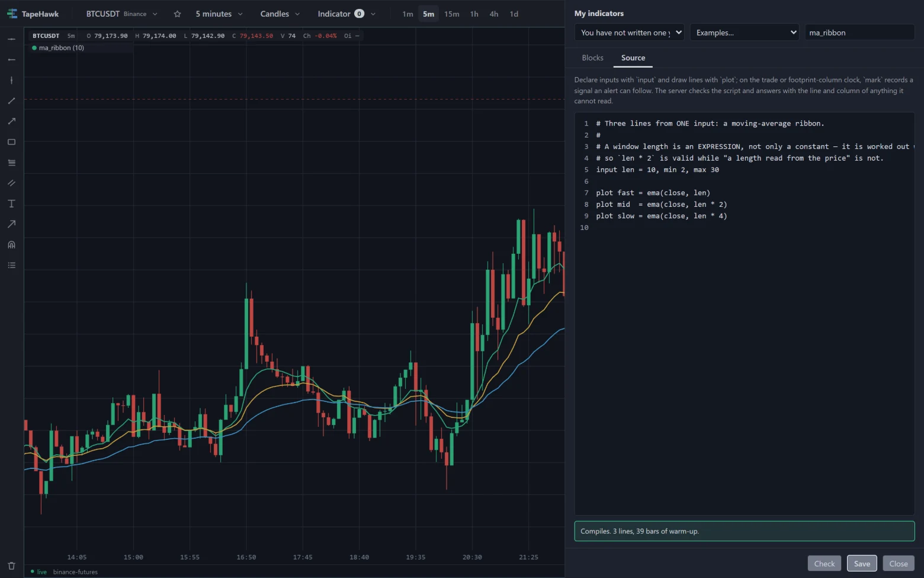Screen dimensions: 924x578
Task: Toggle ma_ribbon (10) indicator legend dot
Action: pos(34,48)
